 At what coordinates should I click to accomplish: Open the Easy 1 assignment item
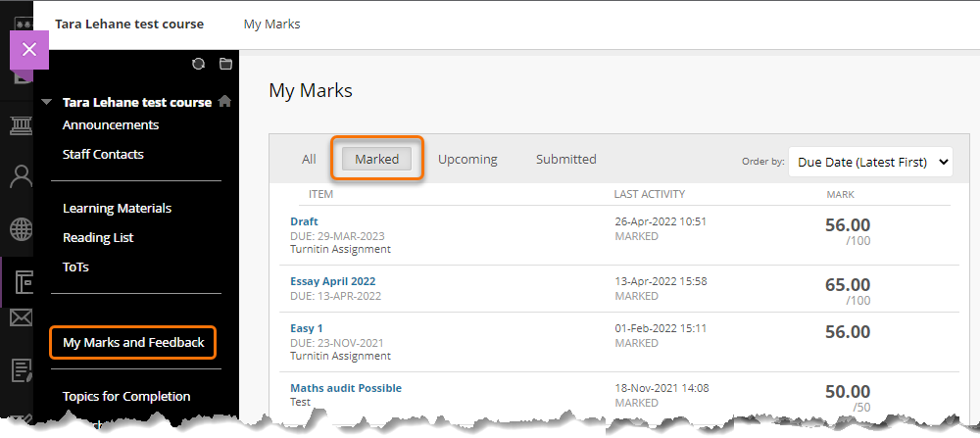click(x=306, y=328)
